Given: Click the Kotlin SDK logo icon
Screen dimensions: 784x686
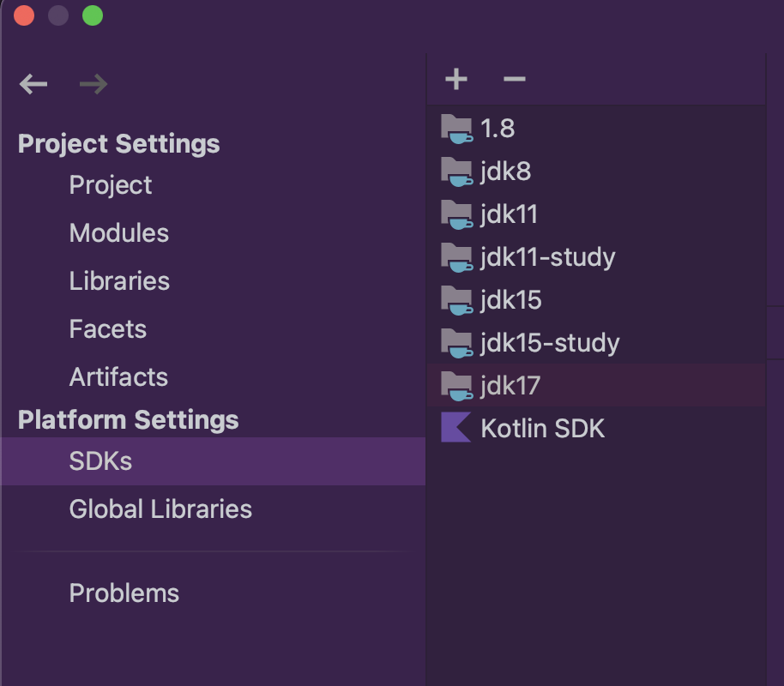Looking at the screenshot, I should (456, 428).
